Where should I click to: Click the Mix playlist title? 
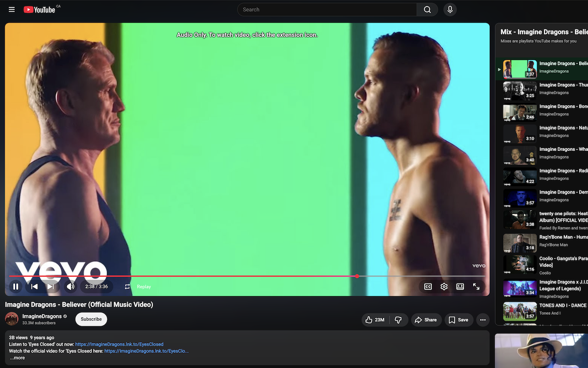544,32
